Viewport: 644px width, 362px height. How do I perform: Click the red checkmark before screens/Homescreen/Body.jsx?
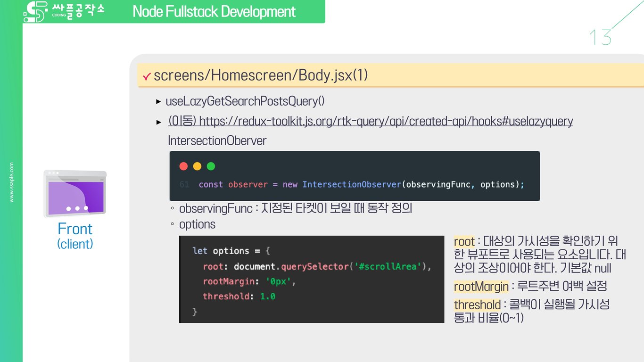147,76
